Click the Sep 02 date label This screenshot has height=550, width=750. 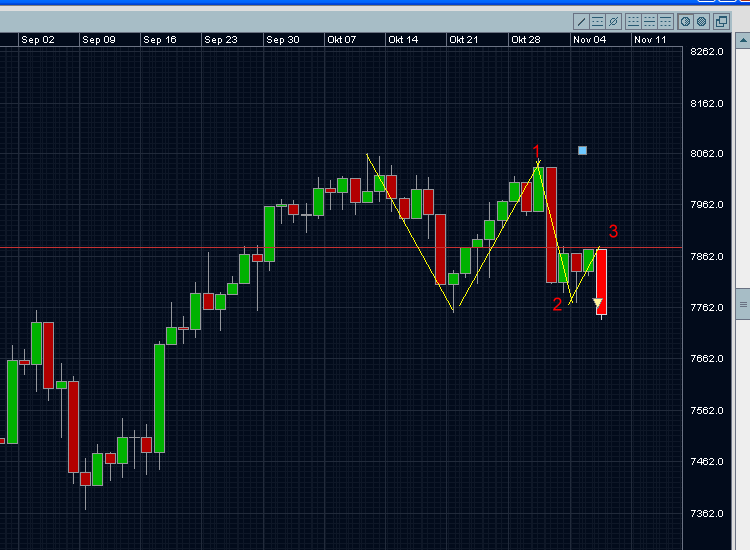coord(38,40)
